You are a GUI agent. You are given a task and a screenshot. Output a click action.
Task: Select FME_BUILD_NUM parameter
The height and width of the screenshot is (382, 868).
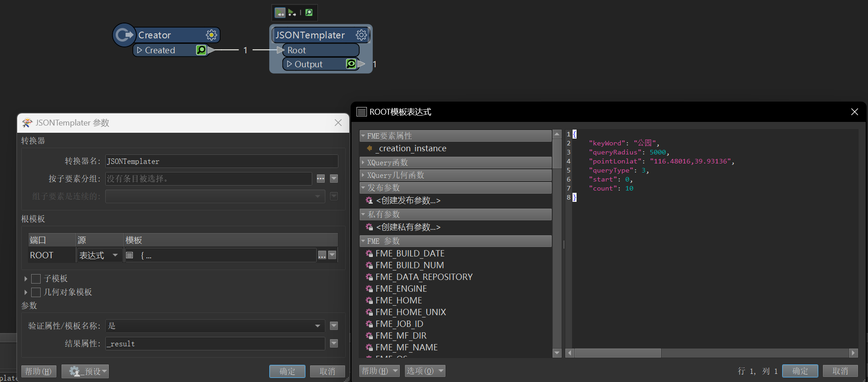point(410,265)
